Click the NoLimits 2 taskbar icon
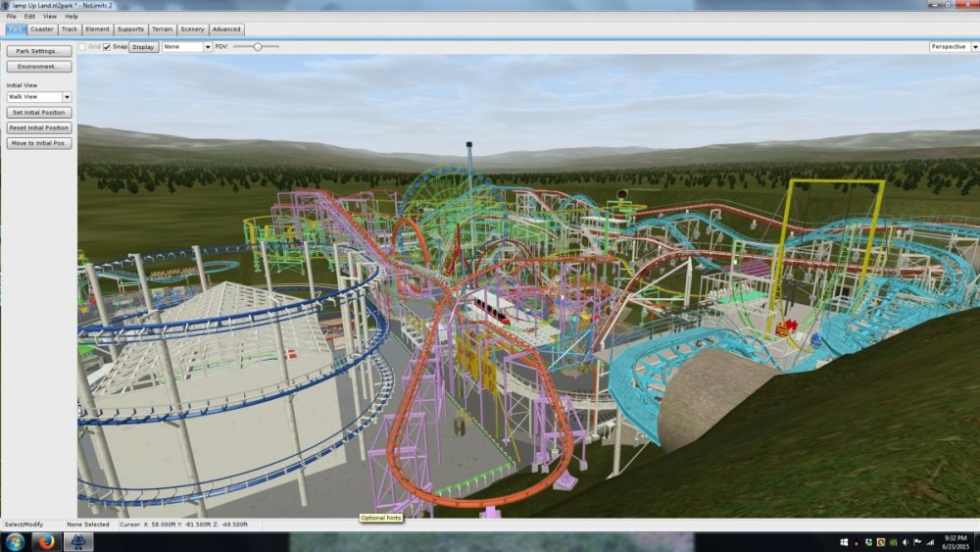Viewport: 980px width, 552px height. coord(78,542)
